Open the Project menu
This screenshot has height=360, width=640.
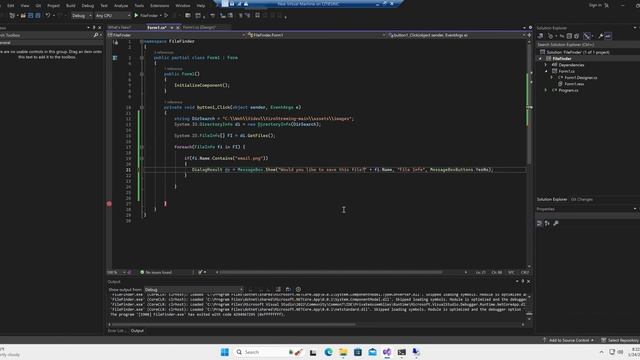tap(53, 6)
